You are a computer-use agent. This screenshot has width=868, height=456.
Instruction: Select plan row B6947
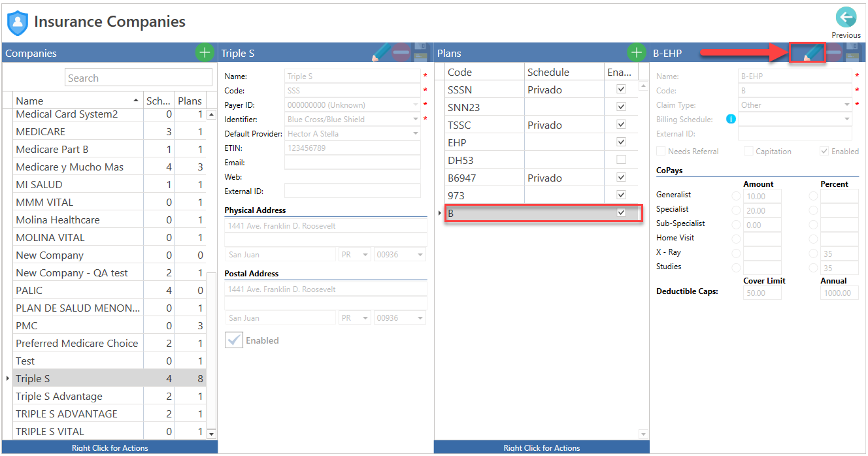coord(541,177)
